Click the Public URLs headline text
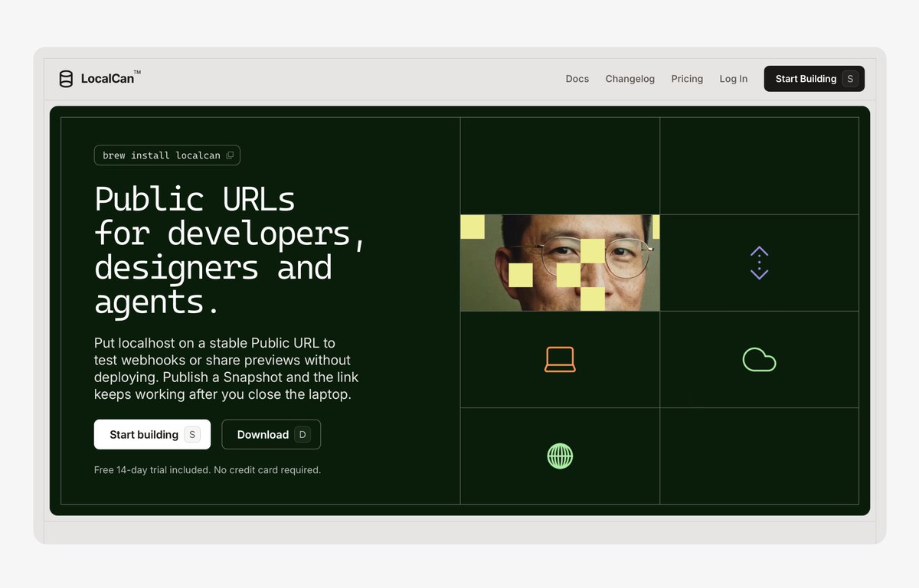 point(231,250)
